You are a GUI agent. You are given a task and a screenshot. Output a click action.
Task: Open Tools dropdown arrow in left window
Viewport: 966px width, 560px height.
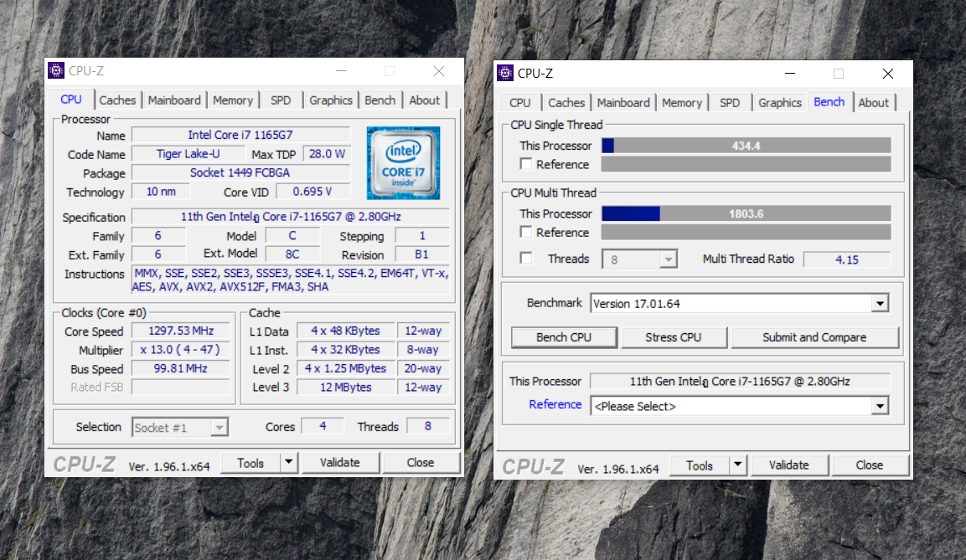(288, 462)
